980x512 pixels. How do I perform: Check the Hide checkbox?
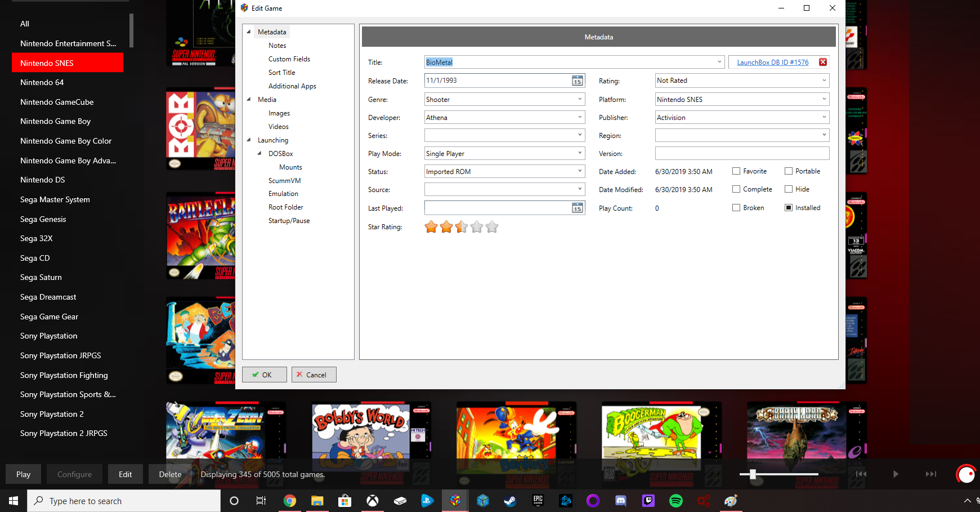pyautogui.click(x=789, y=189)
